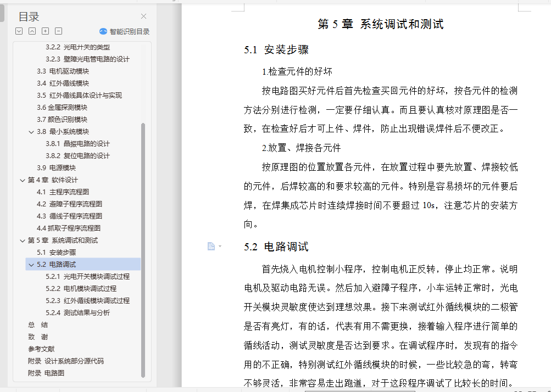Jump to 第5章 系统调试和测试 in outline
Viewport: 551px width, 392px height.
point(63,240)
